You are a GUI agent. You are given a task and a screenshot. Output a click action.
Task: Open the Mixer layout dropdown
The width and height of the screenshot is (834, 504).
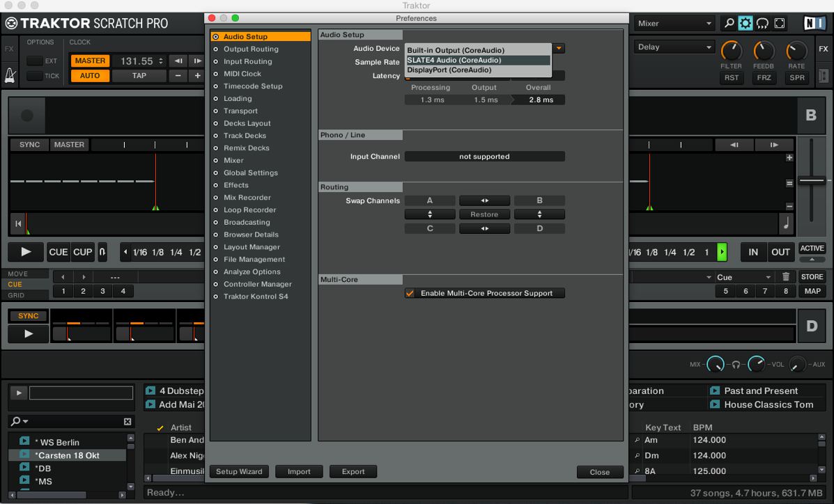click(675, 24)
